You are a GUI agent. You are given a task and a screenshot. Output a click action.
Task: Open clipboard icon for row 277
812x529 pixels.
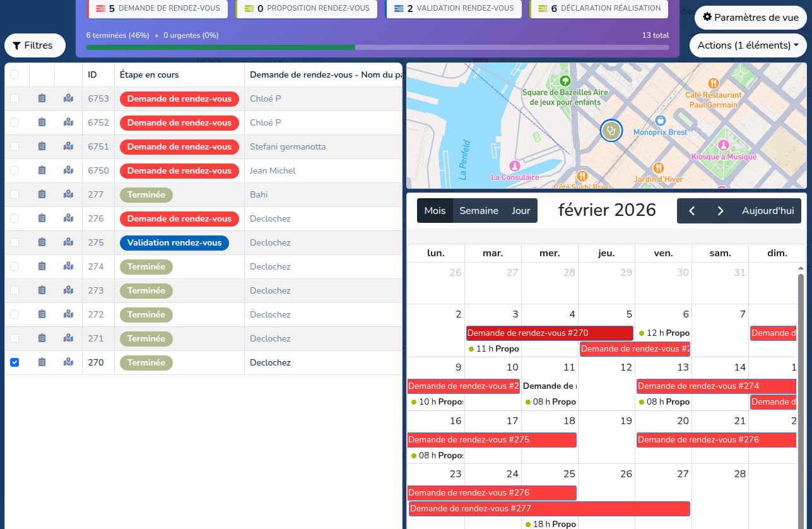pyautogui.click(x=42, y=194)
